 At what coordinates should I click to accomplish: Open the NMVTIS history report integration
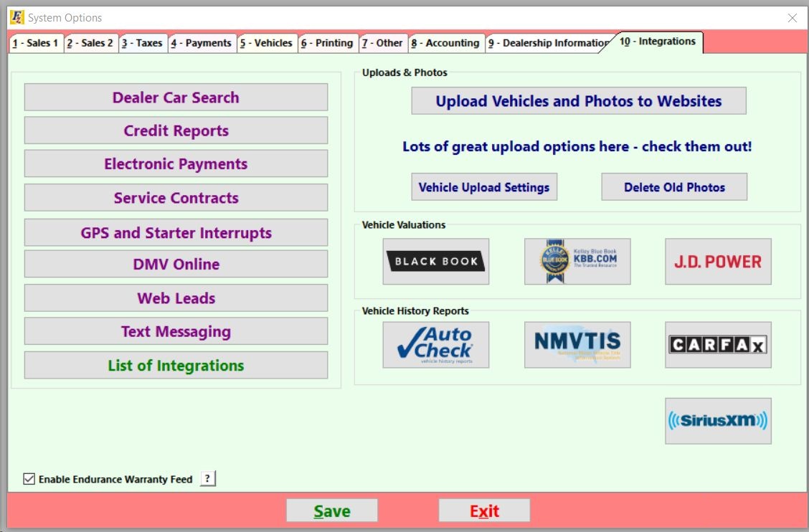pyautogui.click(x=577, y=345)
